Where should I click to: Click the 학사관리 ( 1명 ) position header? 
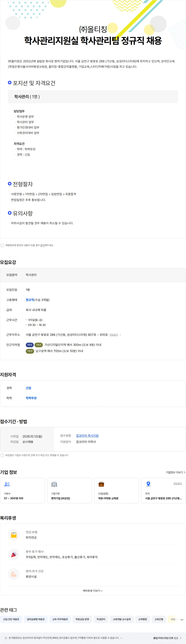[93, 96]
